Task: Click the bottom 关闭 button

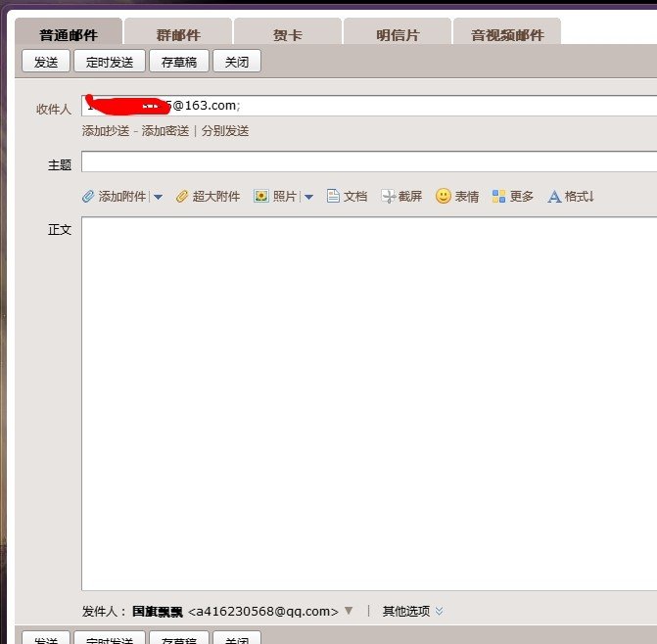Action: [237, 638]
